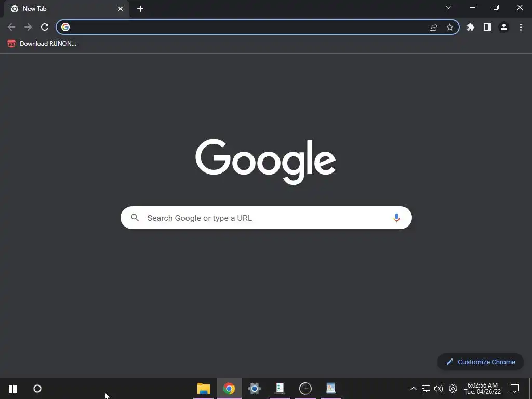Open the rightmost taskbar app icon

click(x=331, y=388)
